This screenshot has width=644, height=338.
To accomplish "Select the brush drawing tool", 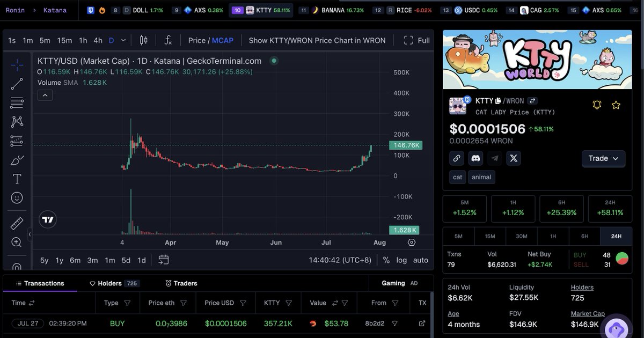I will click(17, 160).
